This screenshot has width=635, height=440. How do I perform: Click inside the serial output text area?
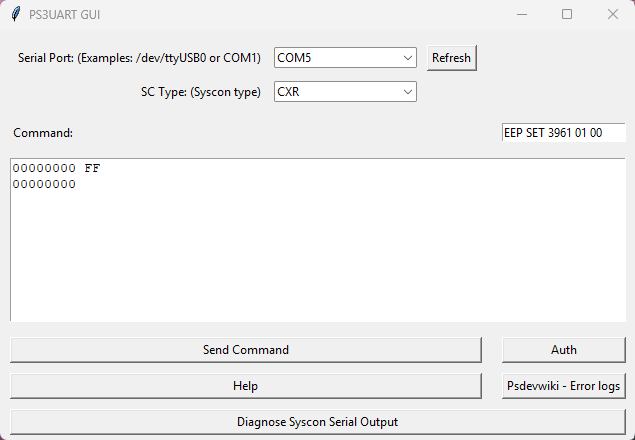click(x=317, y=260)
